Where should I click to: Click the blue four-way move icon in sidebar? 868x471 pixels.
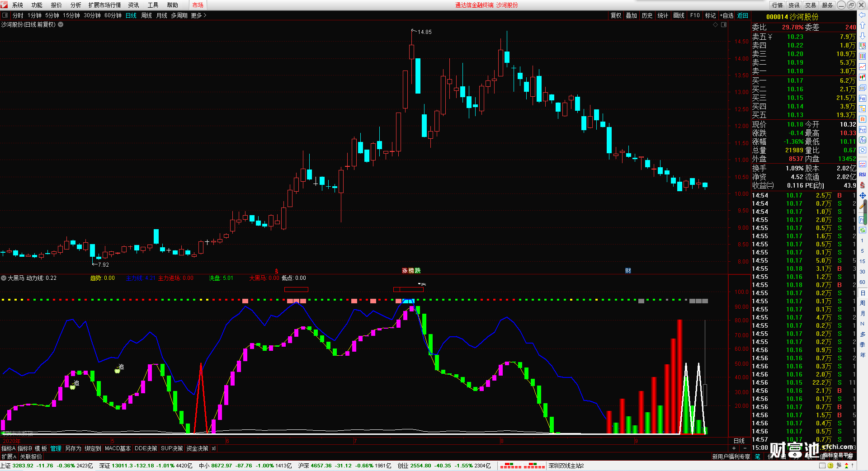(863, 196)
